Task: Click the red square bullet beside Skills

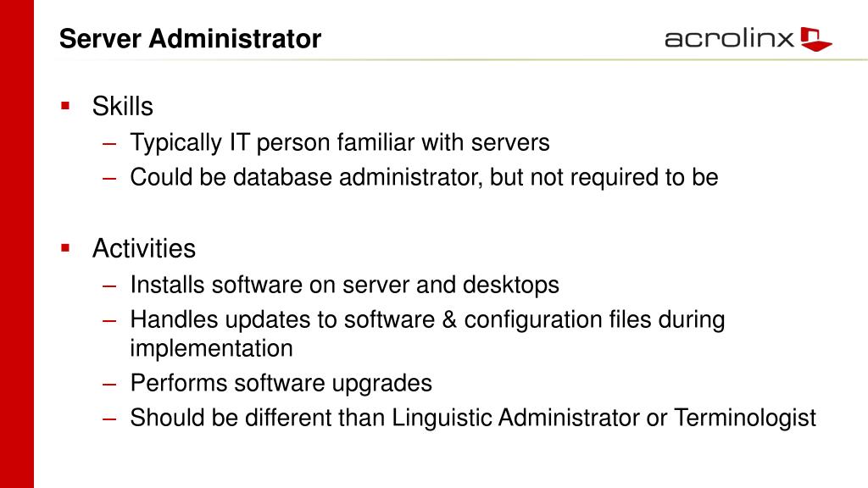Action: [x=65, y=106]
